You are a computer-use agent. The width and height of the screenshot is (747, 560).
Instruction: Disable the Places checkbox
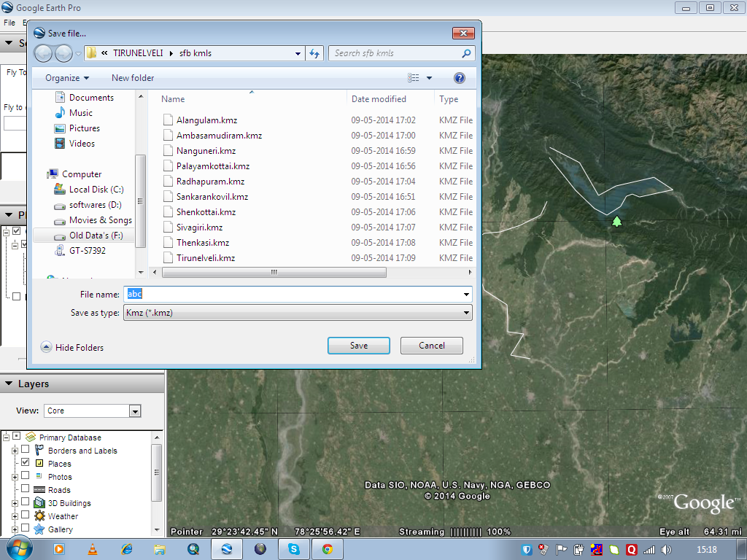(x=24, y=464)
